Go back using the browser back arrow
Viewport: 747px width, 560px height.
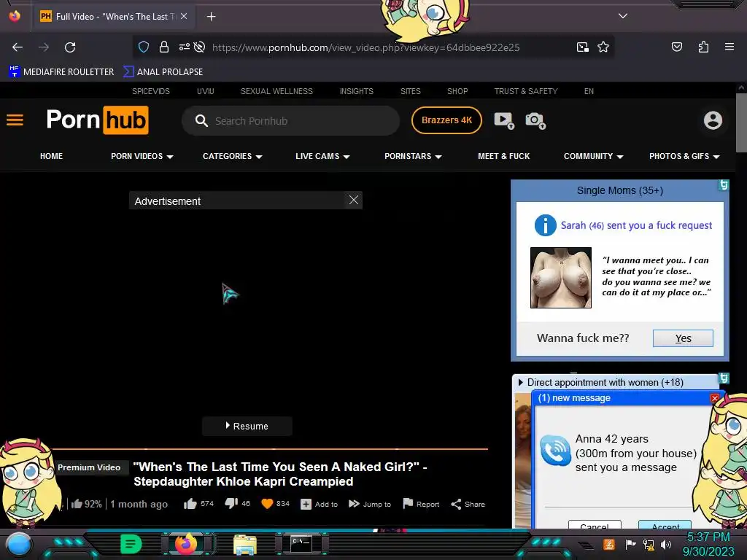[18, 47]
